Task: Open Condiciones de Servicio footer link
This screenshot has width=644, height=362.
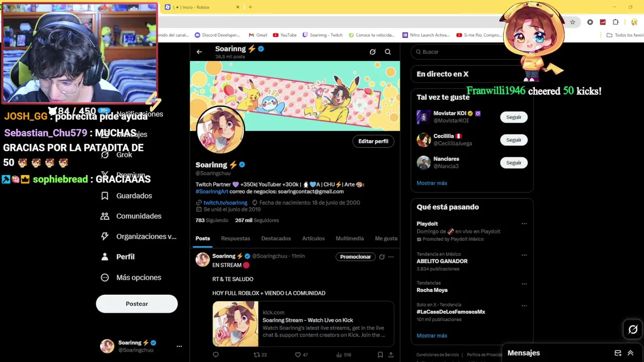Action: tap(438, 354)
